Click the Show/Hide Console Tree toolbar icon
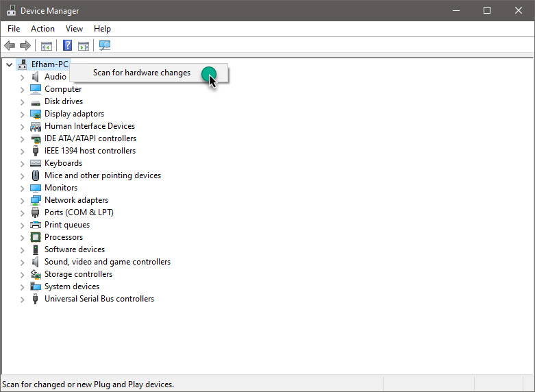535x392 pixels. pyautogui.click(x=47, y=45)
